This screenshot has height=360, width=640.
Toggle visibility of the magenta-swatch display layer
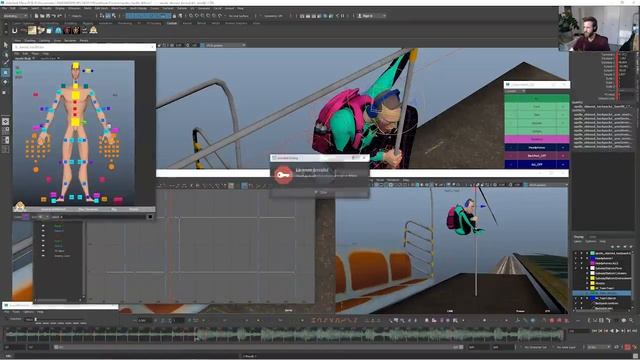[x=576, y=263]
